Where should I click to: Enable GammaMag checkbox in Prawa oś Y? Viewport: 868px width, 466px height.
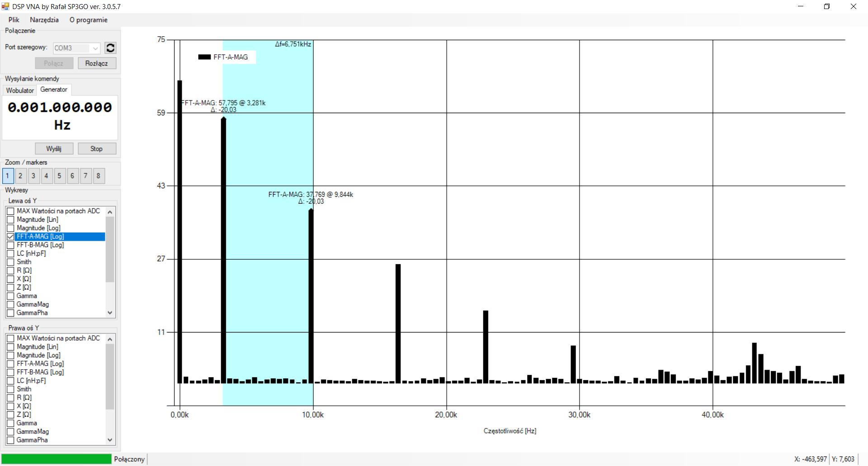(11, 432)
